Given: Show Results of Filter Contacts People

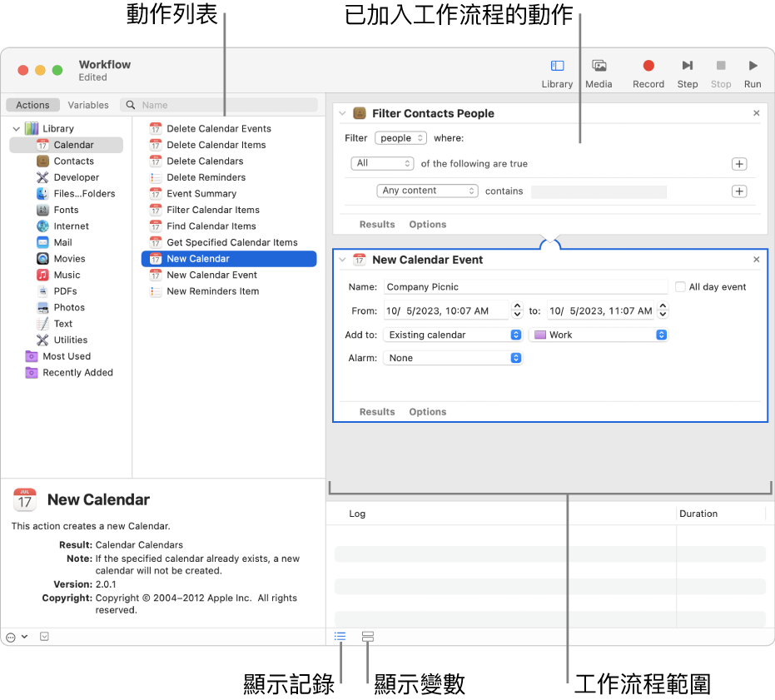Looking at the screenshot, I should [377, 225].
